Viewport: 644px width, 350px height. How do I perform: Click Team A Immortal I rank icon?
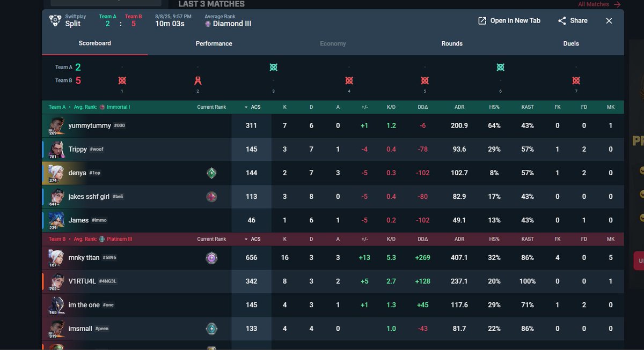(102, 107)
